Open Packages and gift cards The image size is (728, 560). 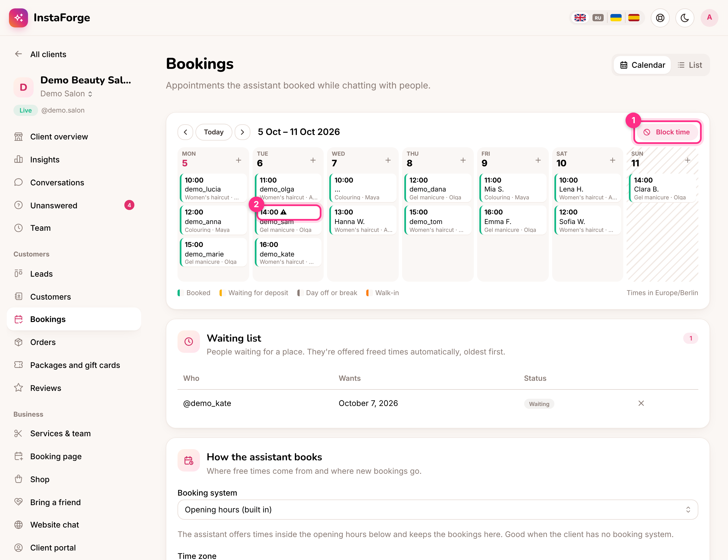(74, 365)
